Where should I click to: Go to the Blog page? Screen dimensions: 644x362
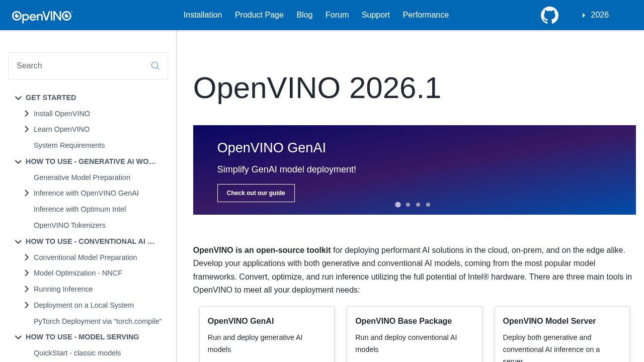304,15
